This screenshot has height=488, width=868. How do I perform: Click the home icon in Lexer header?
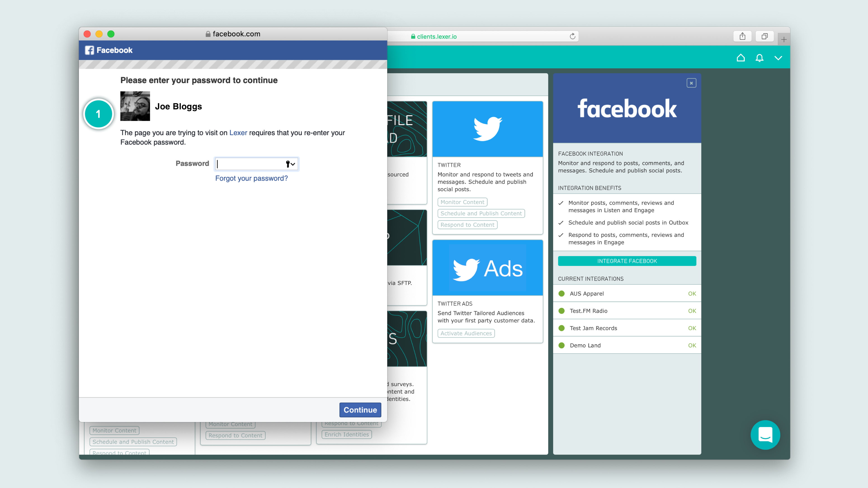coord(741,58)
